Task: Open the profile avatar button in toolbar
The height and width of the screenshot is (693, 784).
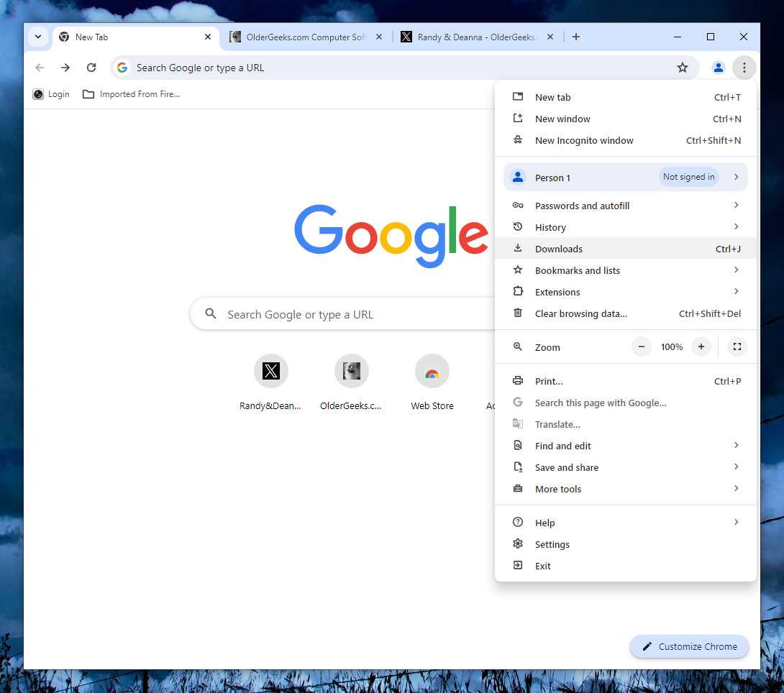Action: [718, 68]
